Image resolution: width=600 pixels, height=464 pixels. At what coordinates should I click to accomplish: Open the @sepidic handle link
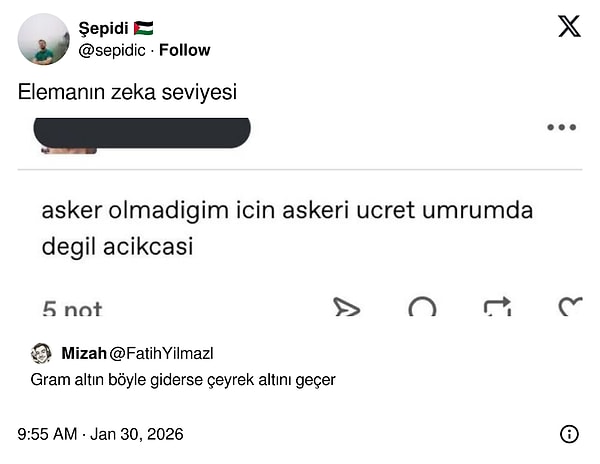(113, 50)
